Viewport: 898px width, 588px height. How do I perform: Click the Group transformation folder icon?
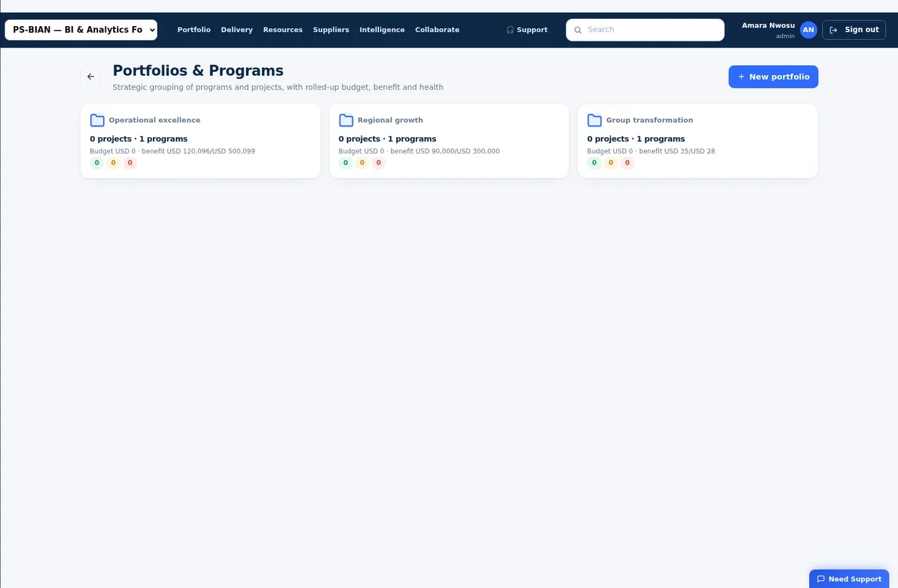point(595,120)
